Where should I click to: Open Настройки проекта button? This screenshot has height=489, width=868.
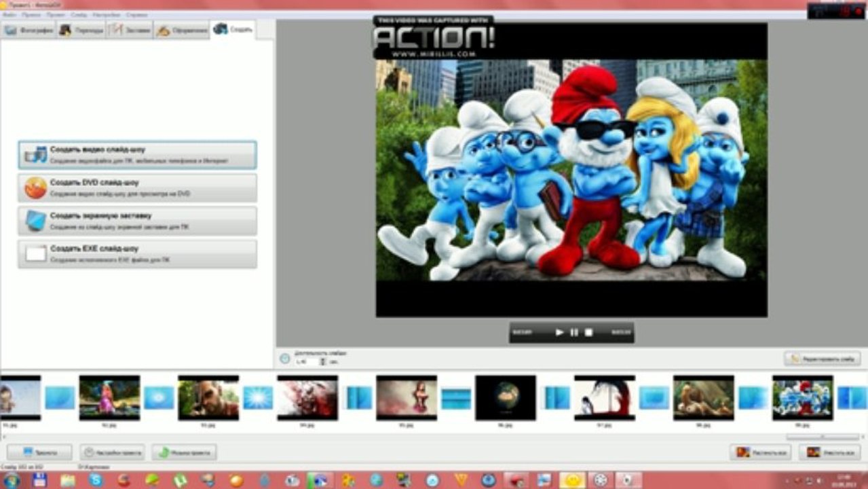[x=112, y=452]
